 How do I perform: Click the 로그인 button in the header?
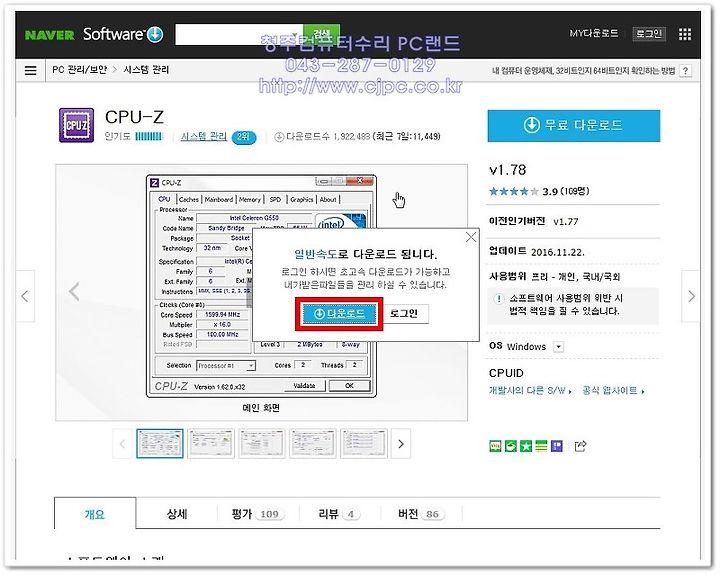click(x=648, y=34)
